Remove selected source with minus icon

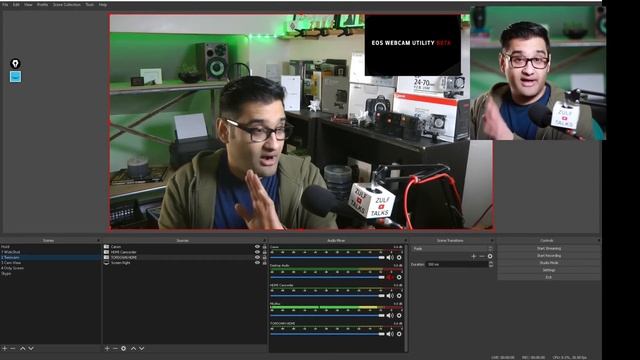tap(115, 349)
